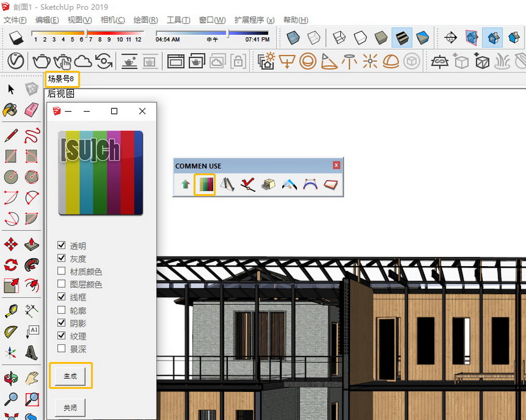Pick the Eraser tool
Screen dimensions: 526x420
click(x=32, y=110)
